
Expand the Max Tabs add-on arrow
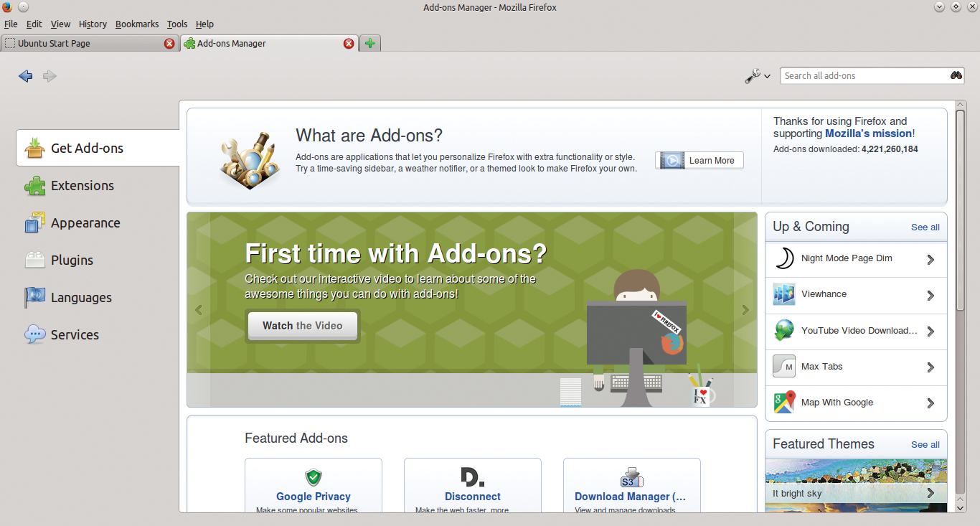coord(930,367)
